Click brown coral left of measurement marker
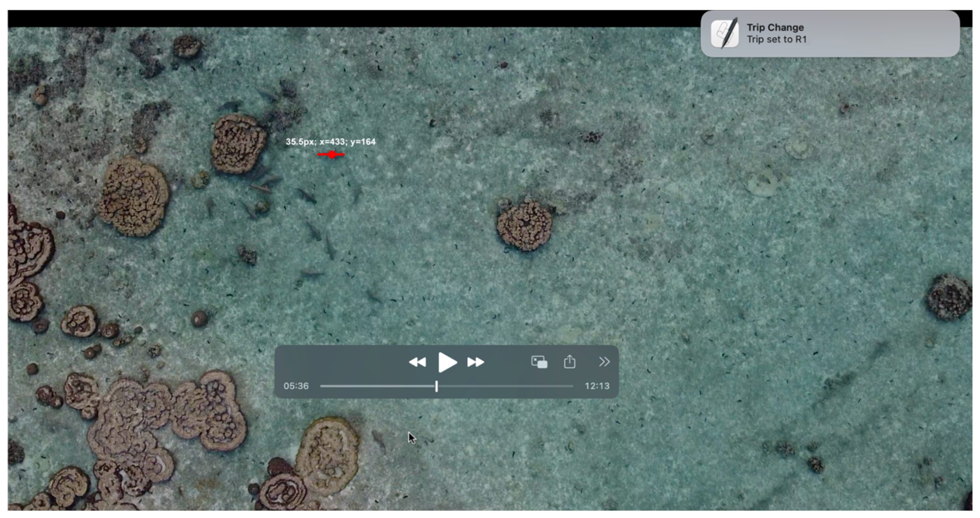The width and height of the screenshot is (980, 518). coord(238,144)
